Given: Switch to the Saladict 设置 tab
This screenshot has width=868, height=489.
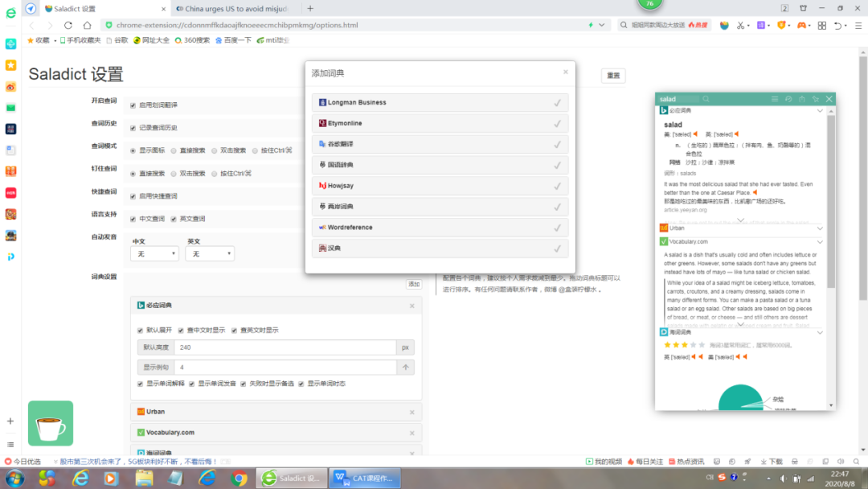Looking at the screenshot, I should pos(105,8).
